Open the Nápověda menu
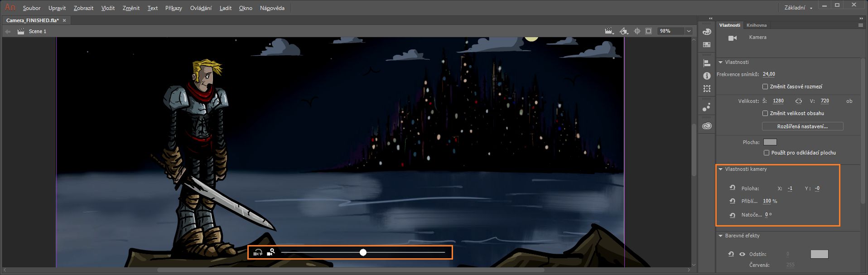 point(272,8)
